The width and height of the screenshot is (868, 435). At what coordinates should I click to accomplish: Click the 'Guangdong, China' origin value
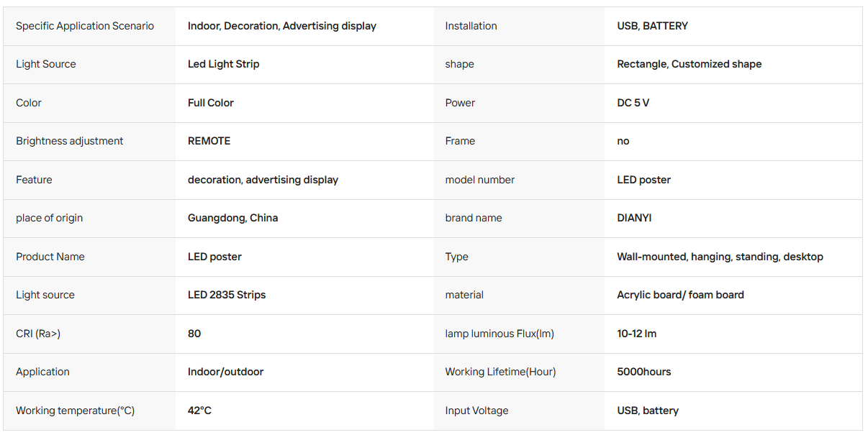click(233, 218)
